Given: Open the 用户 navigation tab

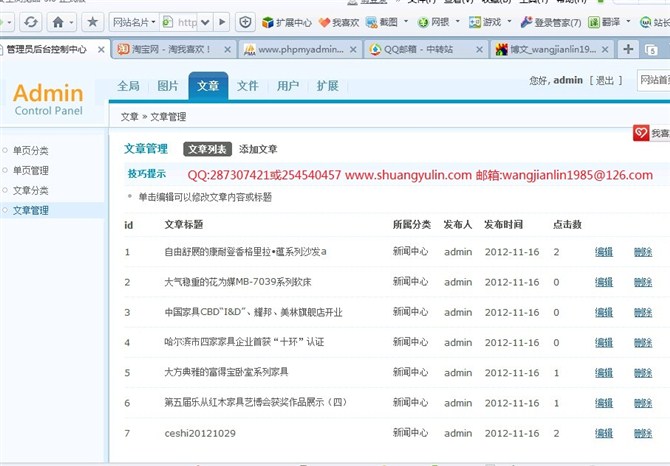Looking at the screenshot, I should [287, 86].
